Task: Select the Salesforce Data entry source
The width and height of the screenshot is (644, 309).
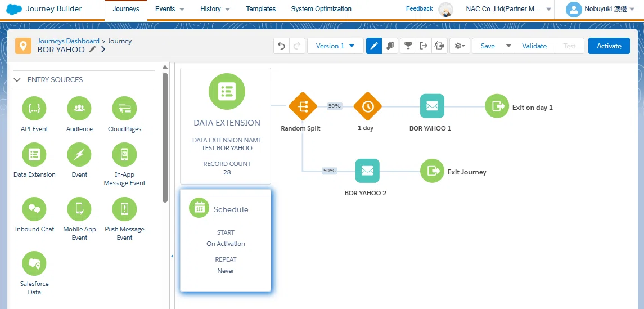Action: tap(34, 263)
